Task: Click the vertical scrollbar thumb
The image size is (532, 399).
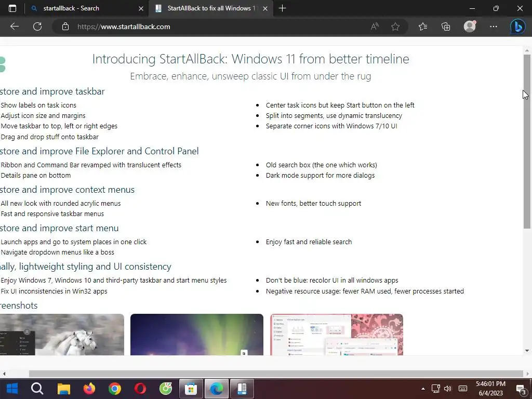Action: coord(527,141)
